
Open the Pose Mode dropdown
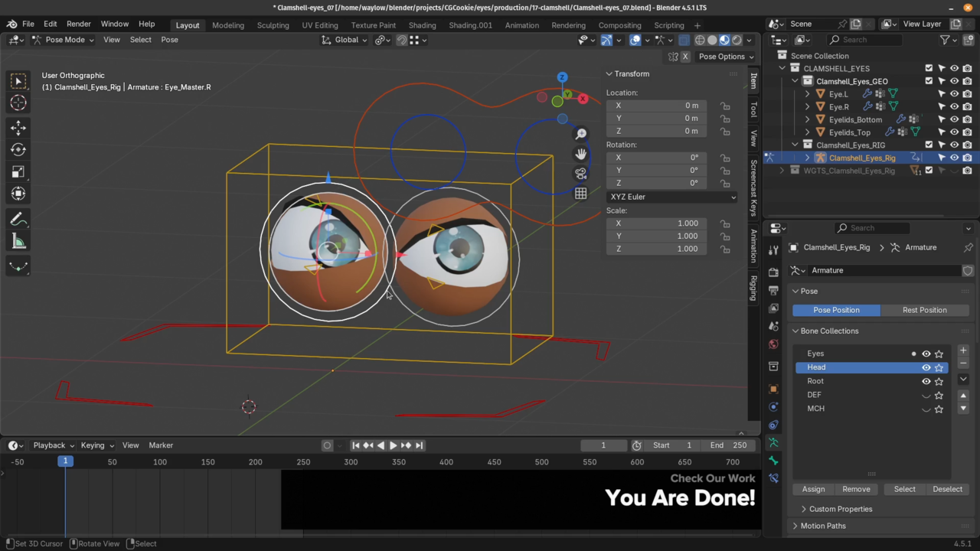[64, 40]
